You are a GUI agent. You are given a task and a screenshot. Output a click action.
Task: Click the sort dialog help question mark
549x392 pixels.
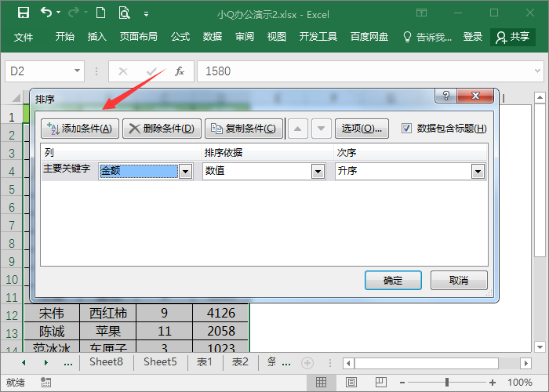coord(445,96)
